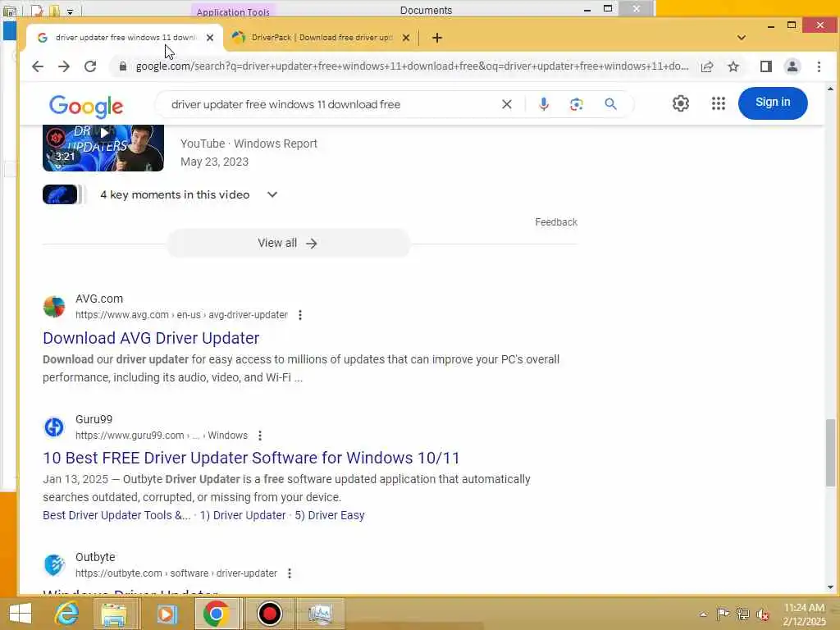This screenshot has height=630, width=840.
Task: Click the muted volume tray icon
Action: click(x=763, y=614)
